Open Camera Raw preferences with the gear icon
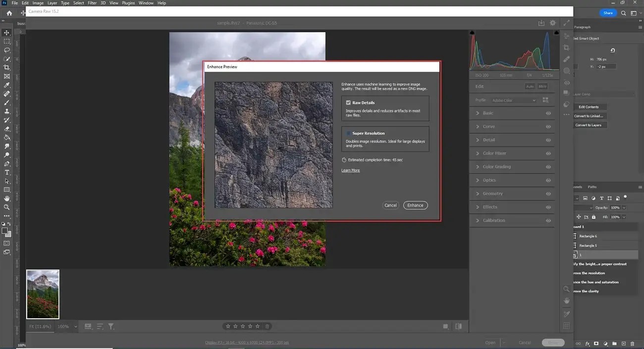This screenshot has height=349, width=644. 552,23
